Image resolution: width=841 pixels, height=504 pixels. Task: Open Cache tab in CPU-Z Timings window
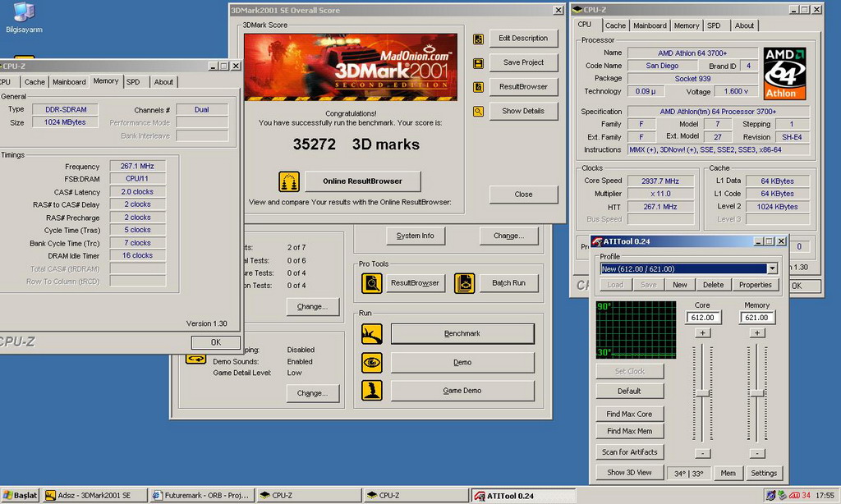click(34, 82)
